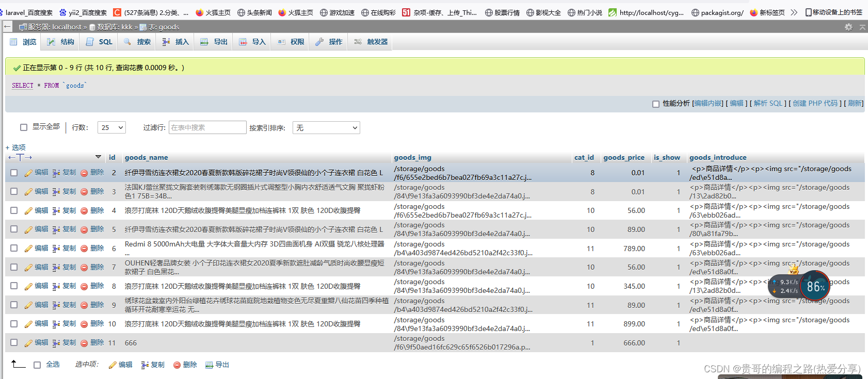Screen dimensions: 868x379
Task: Click the network speed monitor widget
Action: (799, 286)
